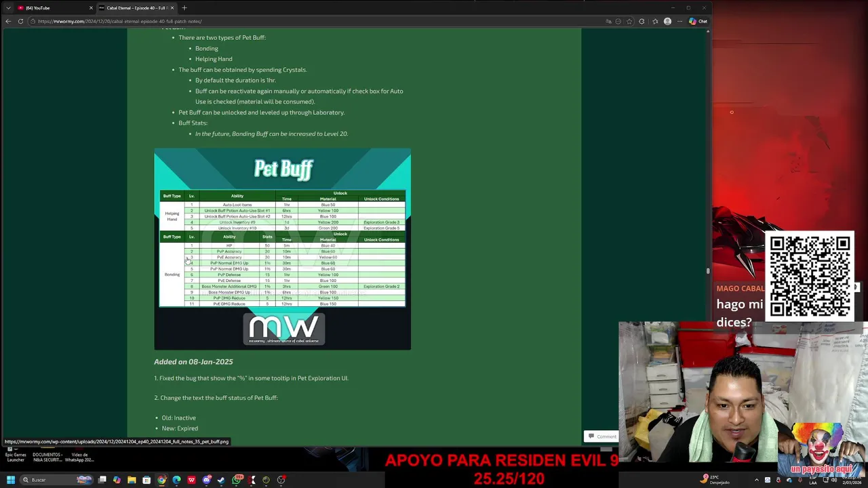Image resolution: width=868 pixels, height=488 pixels.
Task: Open Microsoft Store from the taskbar
Action: [x=146, y=480]
